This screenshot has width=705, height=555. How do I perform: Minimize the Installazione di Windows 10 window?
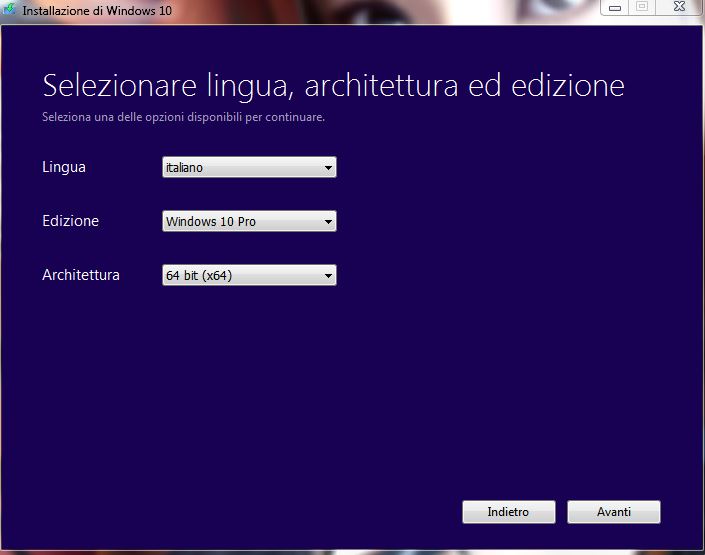[x=615, y=8]
